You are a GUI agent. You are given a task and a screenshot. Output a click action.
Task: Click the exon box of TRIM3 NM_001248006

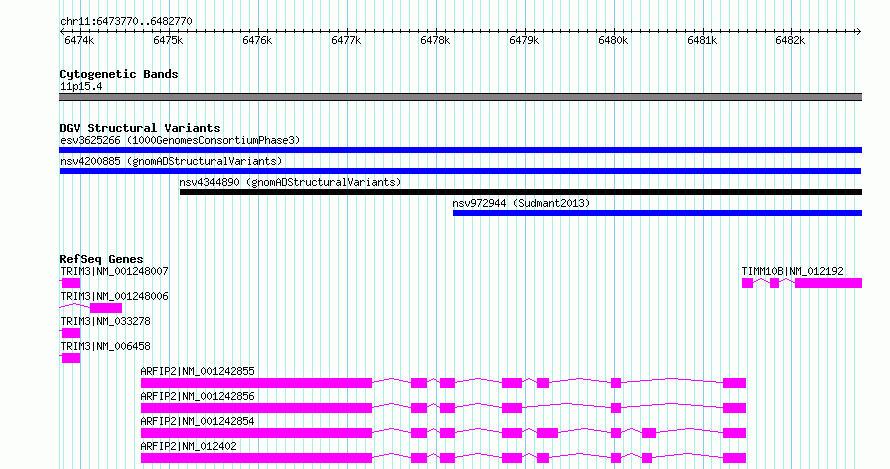(106, 308)
